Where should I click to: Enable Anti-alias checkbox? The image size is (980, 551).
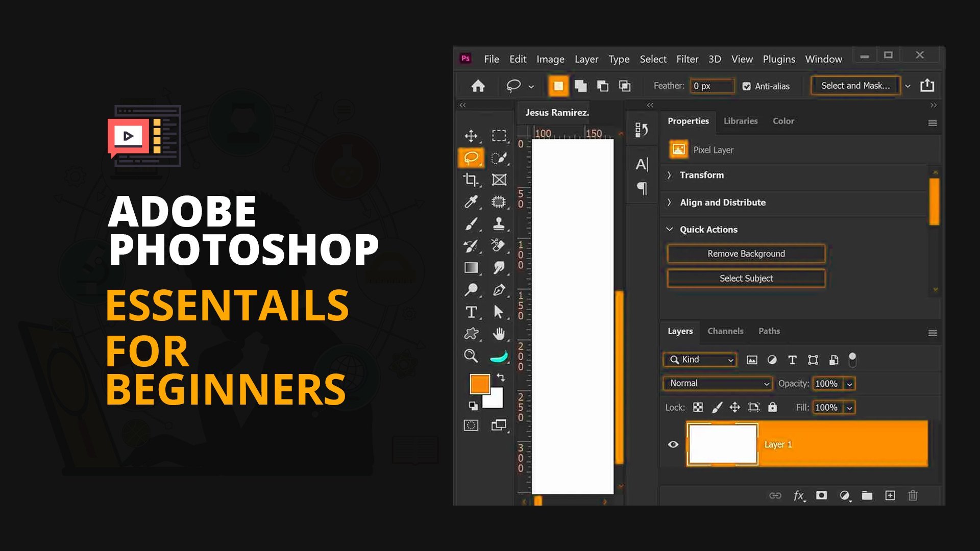click(745, 85)
